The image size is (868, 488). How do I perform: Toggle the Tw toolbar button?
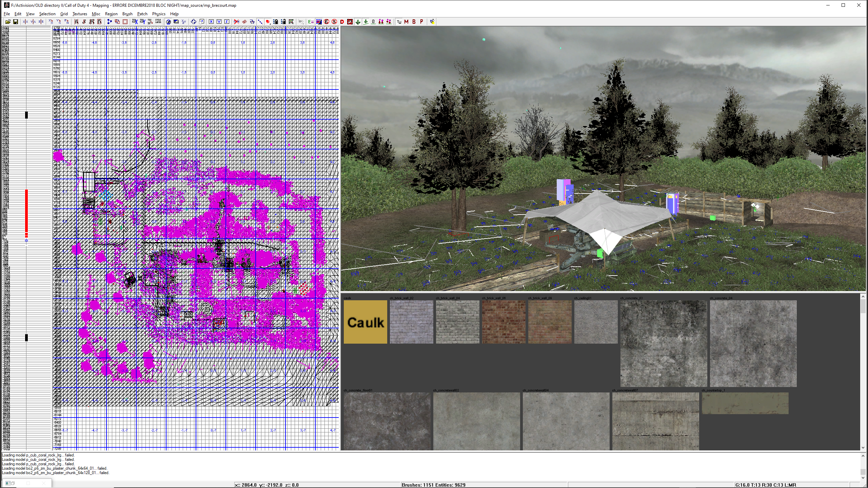pos(399,22)
